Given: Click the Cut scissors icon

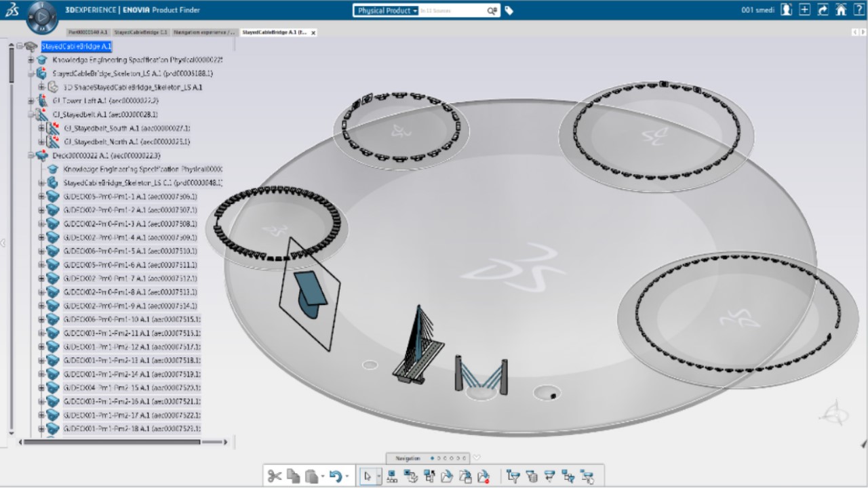Looking at the screenshot, I should pyautogui.click(x=274, y=476).
